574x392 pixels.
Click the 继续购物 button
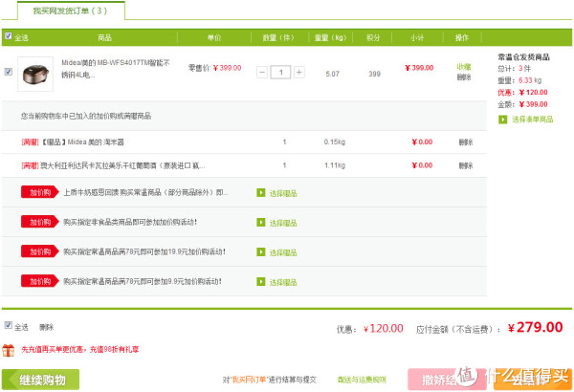[40, 380]
